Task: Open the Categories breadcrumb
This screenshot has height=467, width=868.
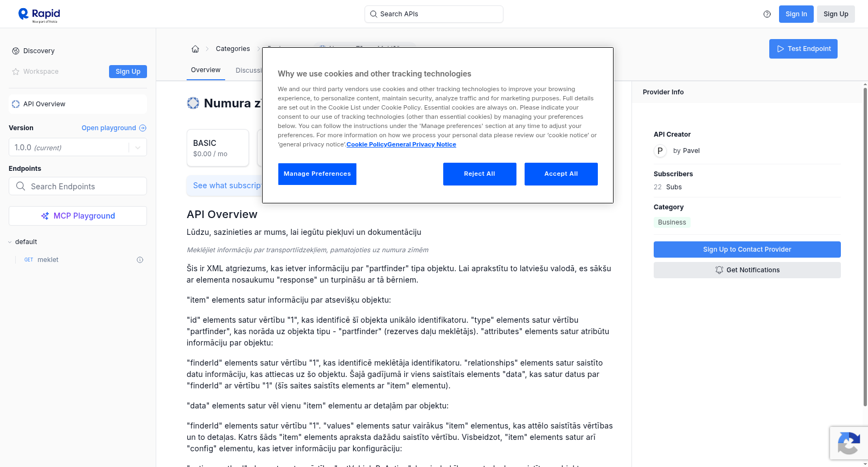Action: click(233, 49)
